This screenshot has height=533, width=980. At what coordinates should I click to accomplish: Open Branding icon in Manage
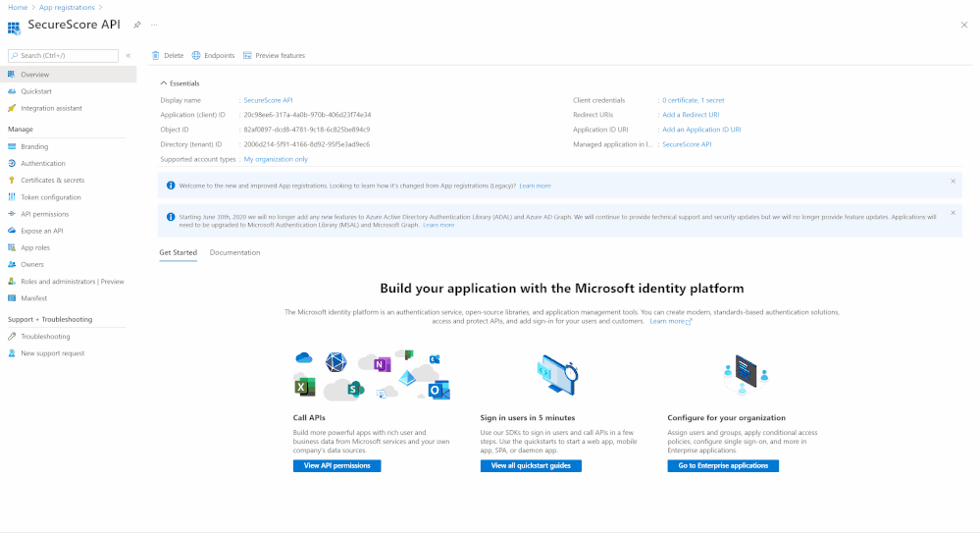click(x=12, y=146)
